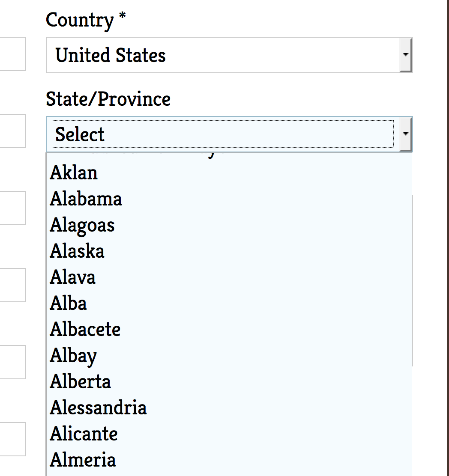Focus the text field left of Country dropdown
449x476 pixels.
(13, 54)
